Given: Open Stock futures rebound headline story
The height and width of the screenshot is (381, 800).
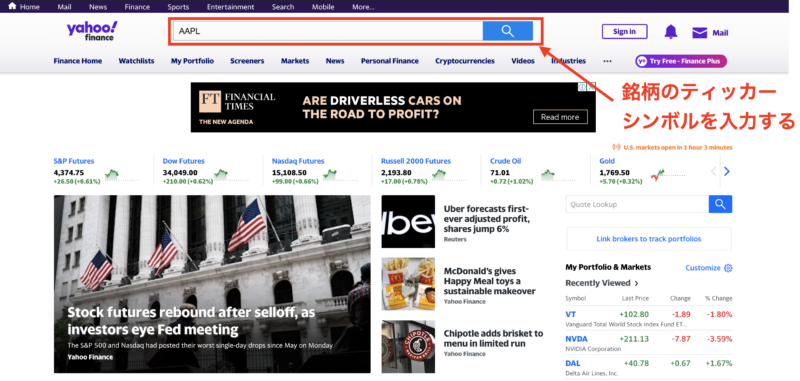Looking at the screenshot, I should 191,321.
